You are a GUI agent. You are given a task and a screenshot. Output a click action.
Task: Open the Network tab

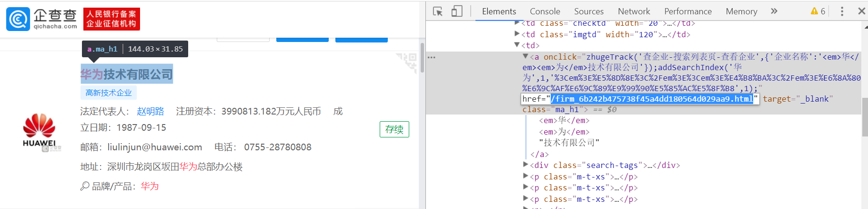(x=634, y=11)
